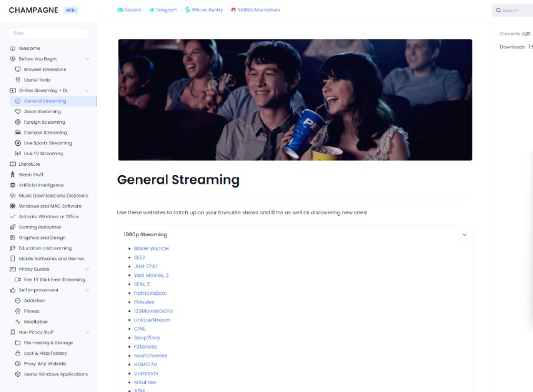Click the Live Sports Streaming icon
Screen dimensions: 533x392
tap(18, 143)
